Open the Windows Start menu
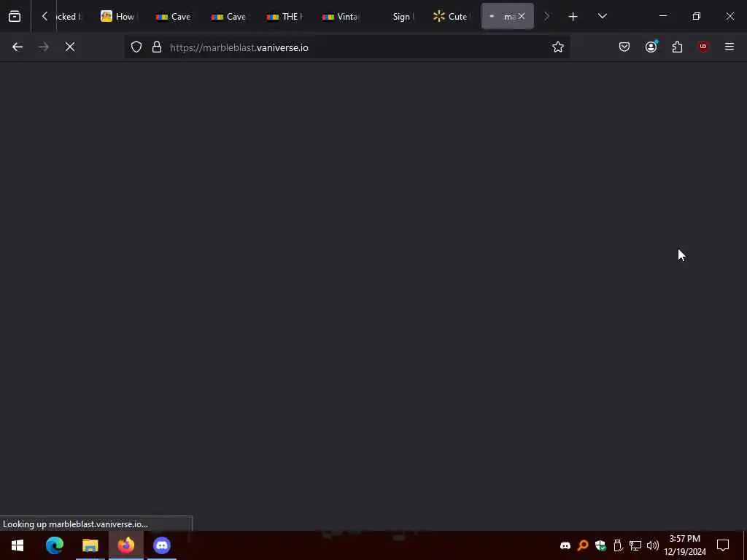This screenshot has width=747, height=560. pyautogui.click(x=18, y=545)
